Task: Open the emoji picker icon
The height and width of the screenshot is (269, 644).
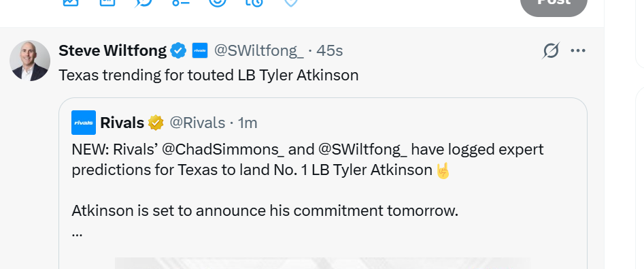Action: [218, 1]
